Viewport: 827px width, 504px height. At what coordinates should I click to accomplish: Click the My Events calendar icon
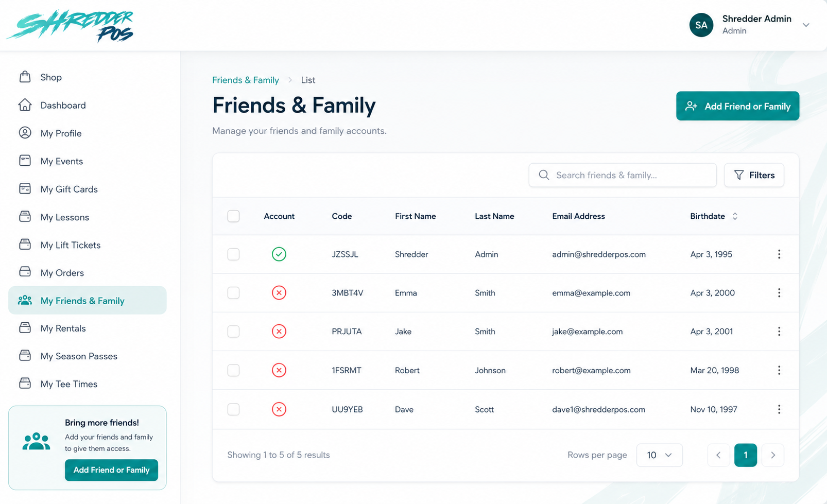click(x=25, y=161)
